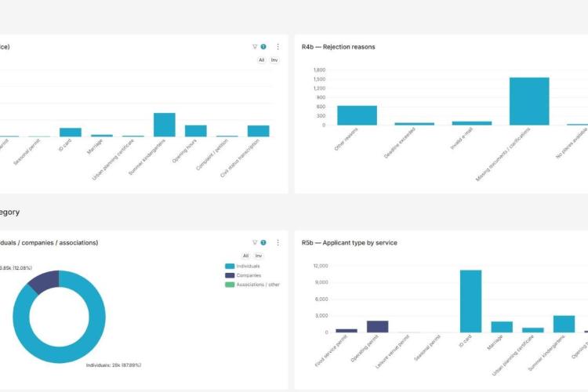
Task: Select the Urban planning certificate bar in R5b
Action: [533, 330]
